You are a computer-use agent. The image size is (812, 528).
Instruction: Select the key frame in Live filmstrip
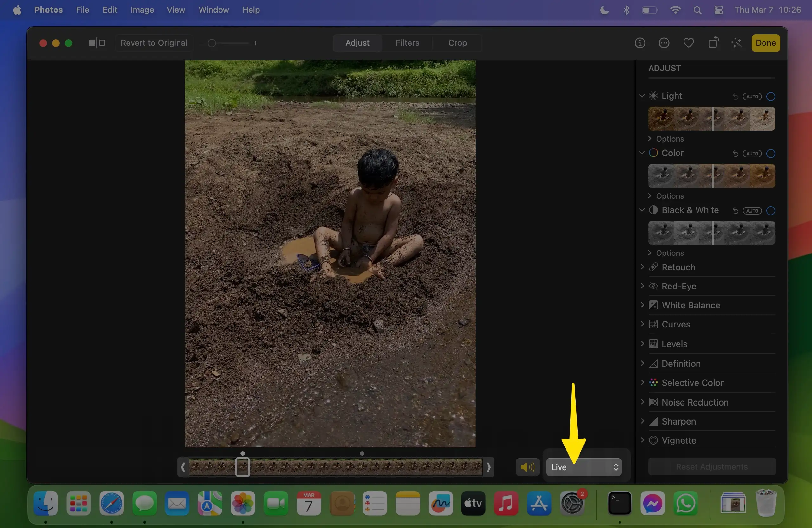[x=243, y=467]
